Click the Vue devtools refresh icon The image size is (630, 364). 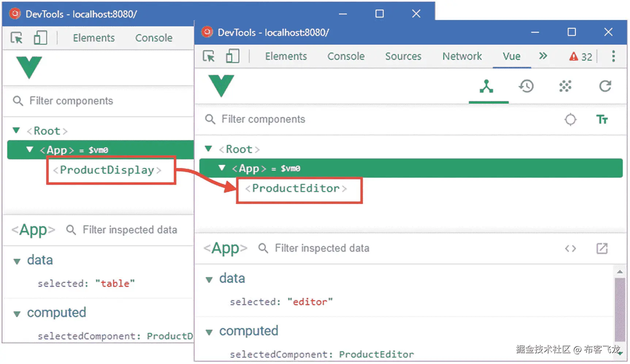[605, 86]
